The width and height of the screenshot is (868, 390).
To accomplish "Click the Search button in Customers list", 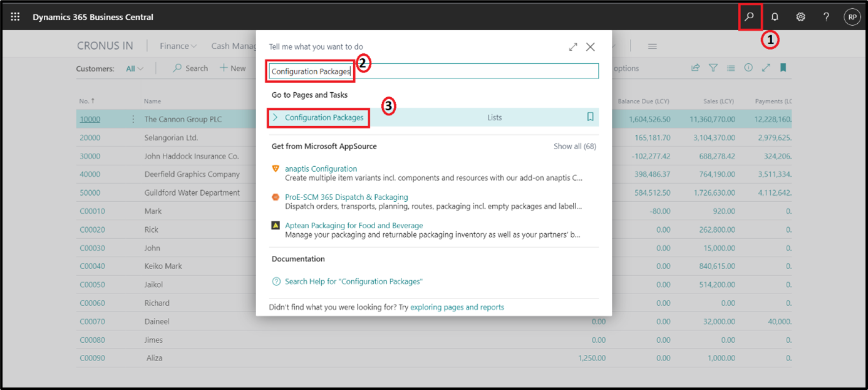I will 190,68.
